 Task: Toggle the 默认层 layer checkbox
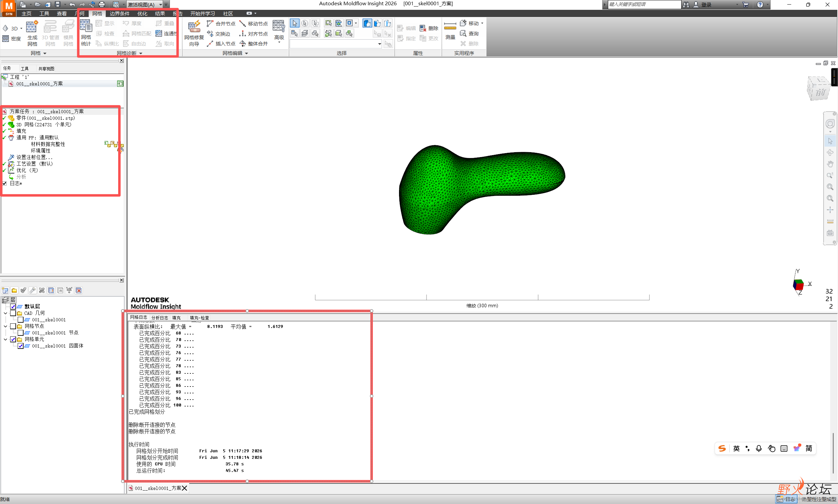(x=13, y=306)
